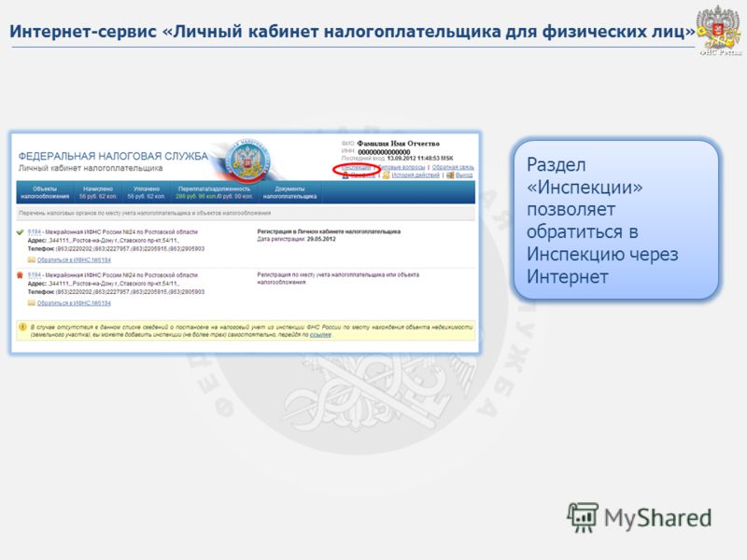The height and width of the screenshot is (560, 747).
Task: Click the red seal status icon
Action: pos(20,275)
